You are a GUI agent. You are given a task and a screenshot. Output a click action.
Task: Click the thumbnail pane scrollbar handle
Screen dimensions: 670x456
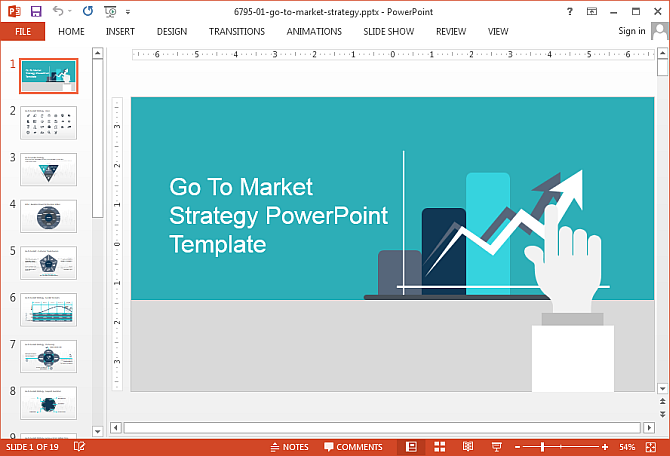tap(97, 138)
